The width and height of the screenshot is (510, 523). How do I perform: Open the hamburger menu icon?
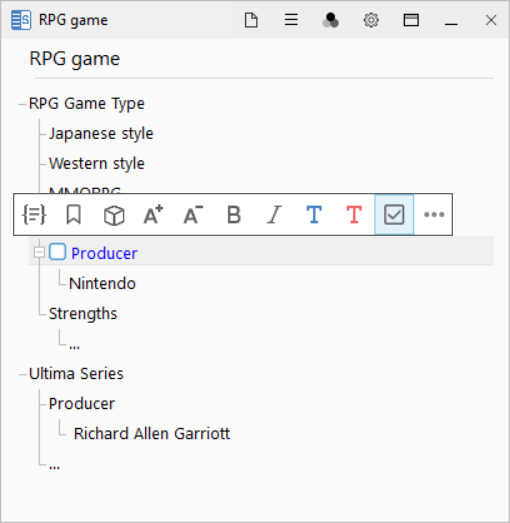pyautogui.click(x=291, y=20)
